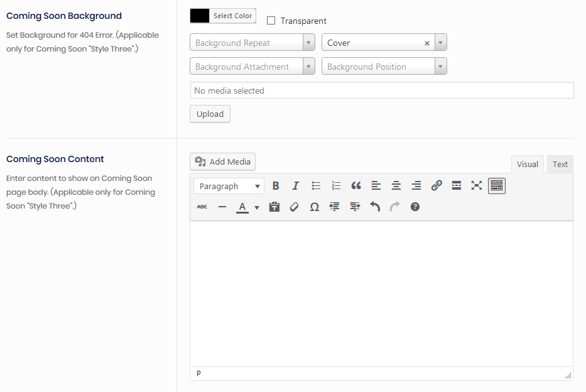586x392 pixels.
Task: Open the Paragraph format dropdown
Action: pyautogui.click(x=229, y=186)
